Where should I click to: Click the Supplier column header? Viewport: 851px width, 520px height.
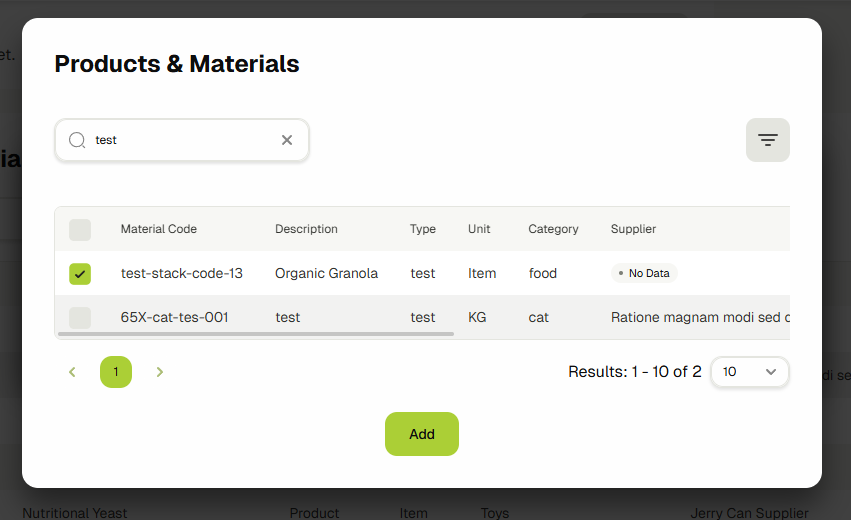[633, 229]
